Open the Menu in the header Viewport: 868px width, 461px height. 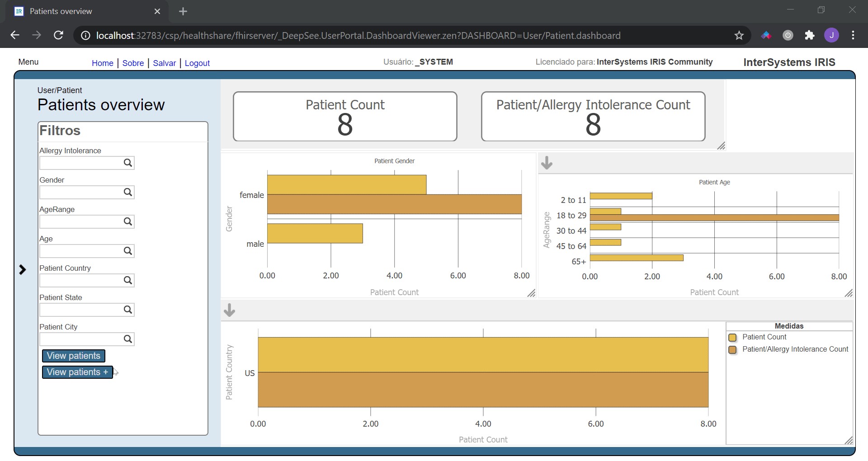tap(28, 62)
